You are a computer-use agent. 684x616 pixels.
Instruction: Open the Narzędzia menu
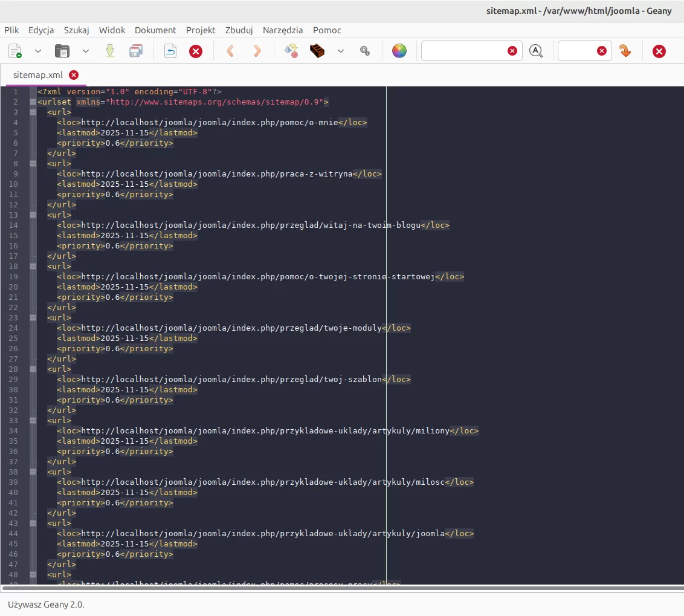pos(283,30)
